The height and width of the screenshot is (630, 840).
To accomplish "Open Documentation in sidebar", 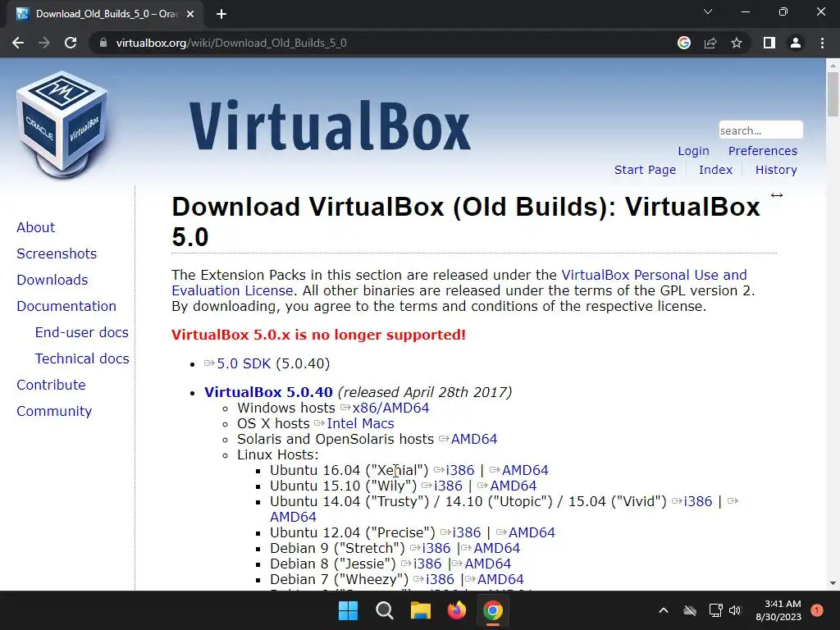I will click(x=66, y=306).
